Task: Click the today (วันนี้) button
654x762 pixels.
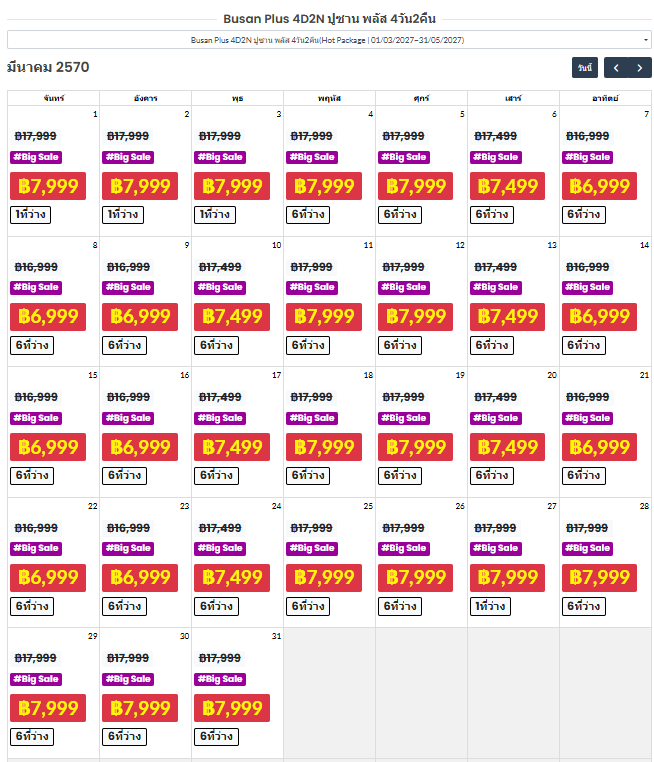Action: coord(585,68)
